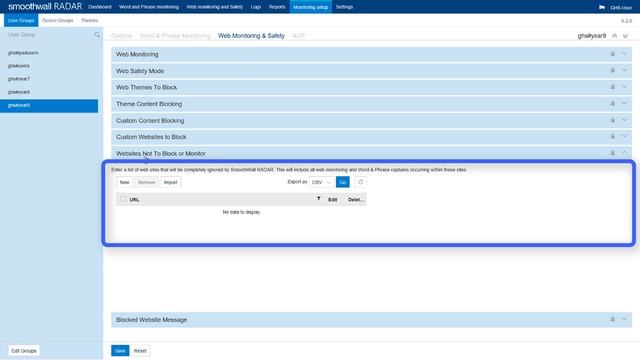The width and height of the screenshot is (640, 360).
Task: Click the flag icon in the top bar
Action: (602, 7)
